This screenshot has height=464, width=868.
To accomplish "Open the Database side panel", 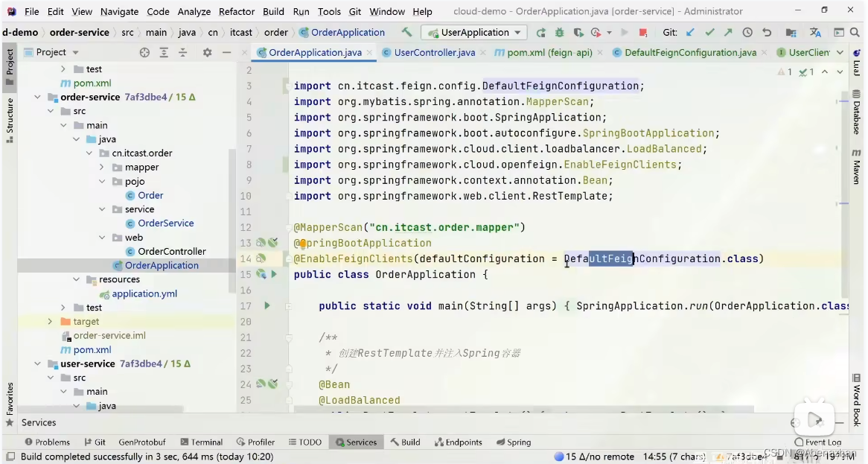I will [x=856, y=111].
